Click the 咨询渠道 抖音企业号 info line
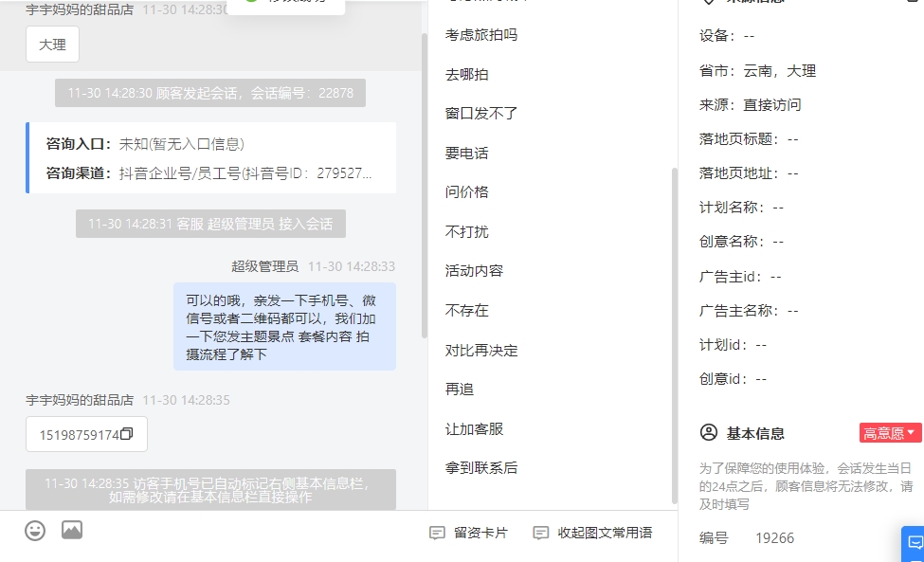924x562 pixels. [208, 173]
